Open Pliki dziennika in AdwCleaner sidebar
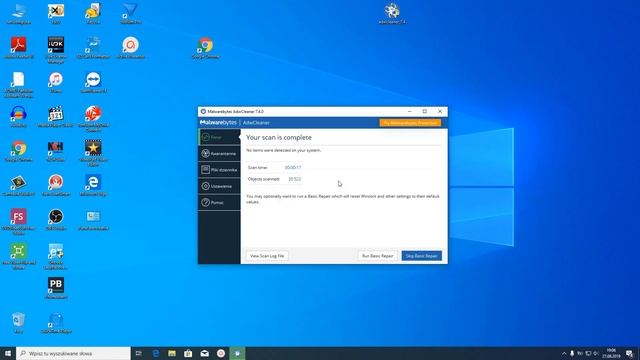640x360 pixels. coord(219,170)
